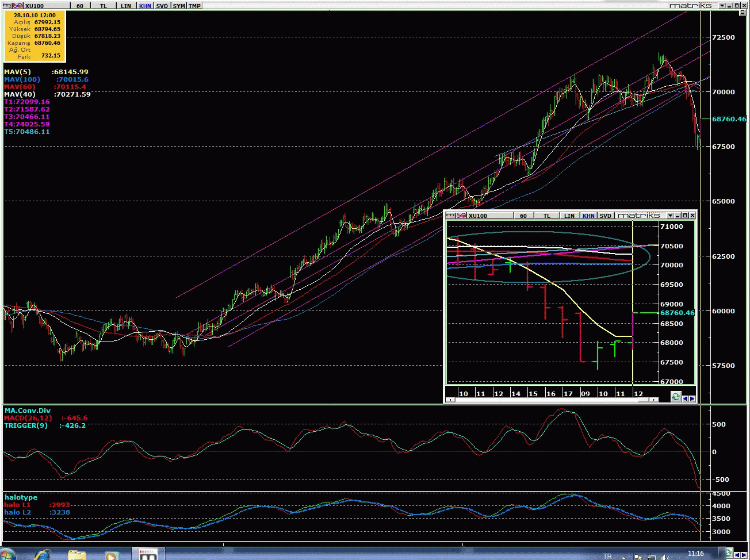Open the dropdown arrow in inset title bar
This screenshot has width=750, height=560.
[669, 216]
